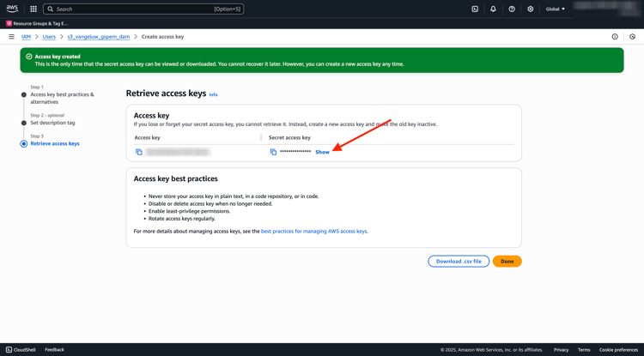Viewport: 644px width, 356px height.
Task: Click the AWS logo home icon
Action: (x=12, y=9)
